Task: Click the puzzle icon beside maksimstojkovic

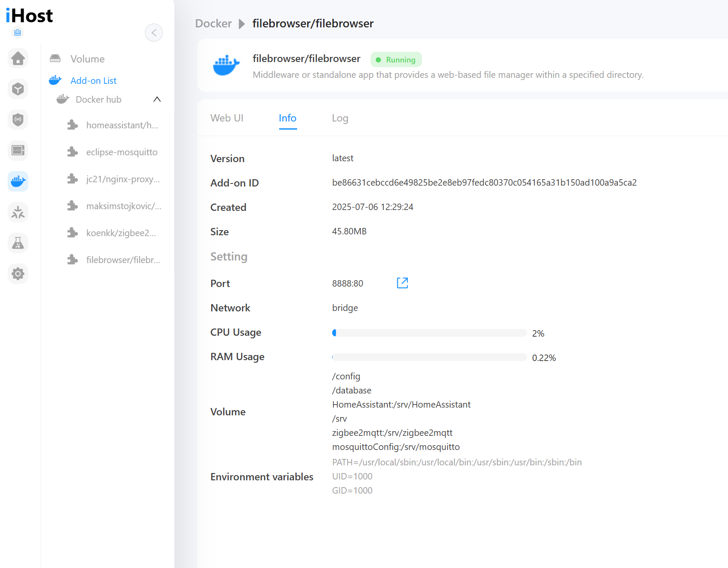Action: tap(73, 206)
